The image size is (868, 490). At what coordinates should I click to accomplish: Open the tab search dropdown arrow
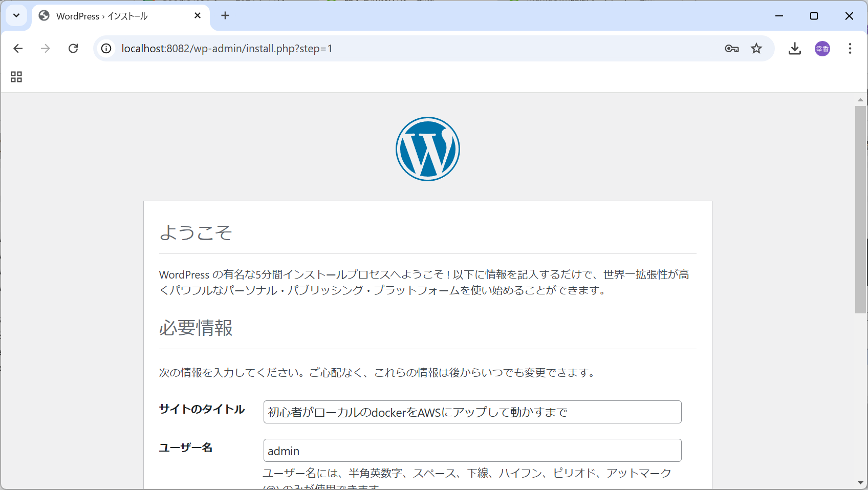[x=16, y=15]
